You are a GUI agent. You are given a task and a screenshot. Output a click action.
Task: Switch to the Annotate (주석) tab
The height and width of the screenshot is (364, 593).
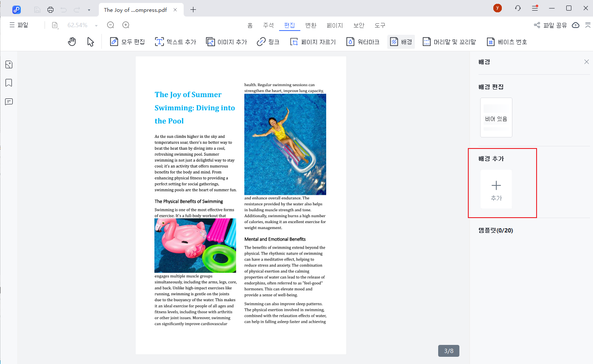[269, 25]
